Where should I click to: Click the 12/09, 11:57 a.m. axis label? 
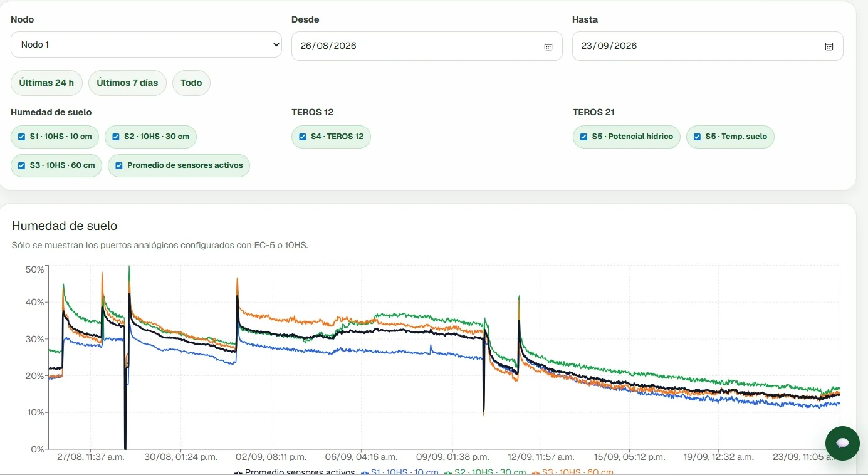coord(541,457)
